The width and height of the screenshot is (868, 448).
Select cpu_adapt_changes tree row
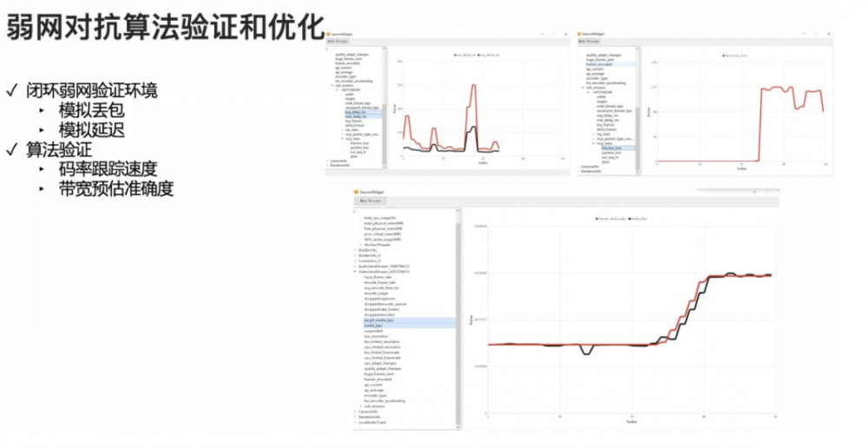[380, 363]
